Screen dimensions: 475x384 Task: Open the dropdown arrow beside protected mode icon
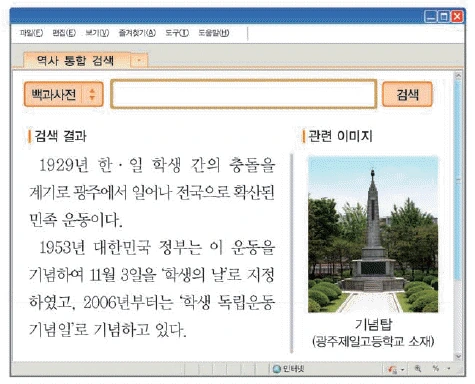[x=402, y=369]
